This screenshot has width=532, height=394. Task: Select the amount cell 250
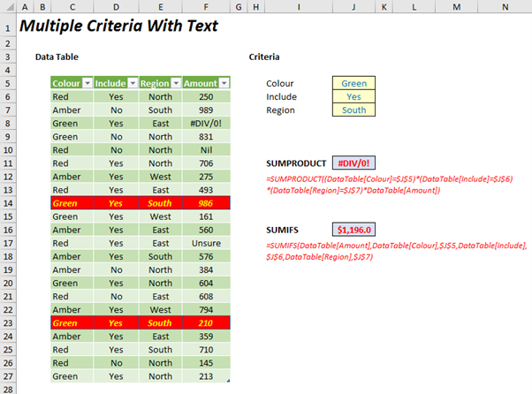[206, 96]
